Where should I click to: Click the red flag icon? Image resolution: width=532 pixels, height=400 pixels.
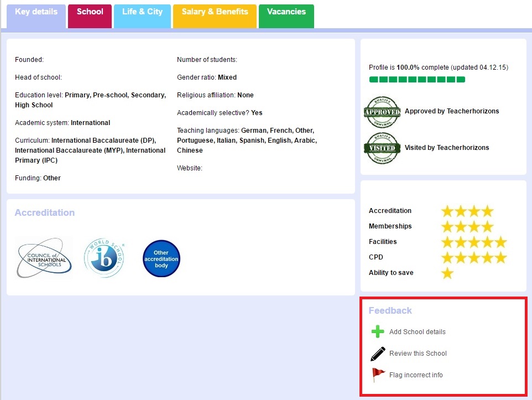(378, 375)
